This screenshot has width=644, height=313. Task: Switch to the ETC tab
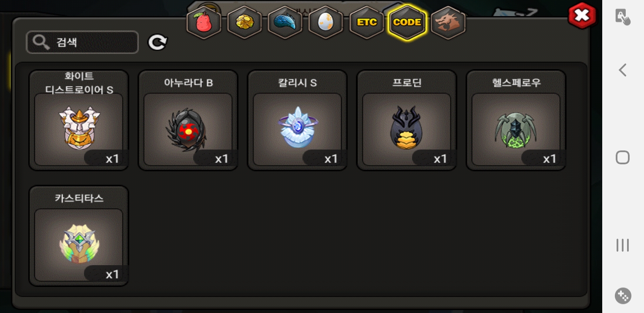(366, 23)
